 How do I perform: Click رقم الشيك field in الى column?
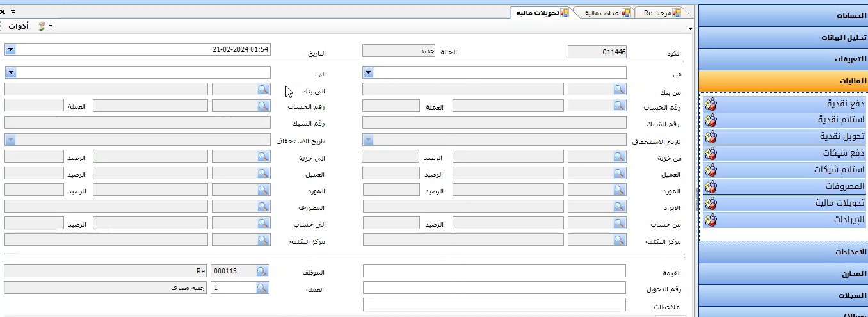click(138, 122)
